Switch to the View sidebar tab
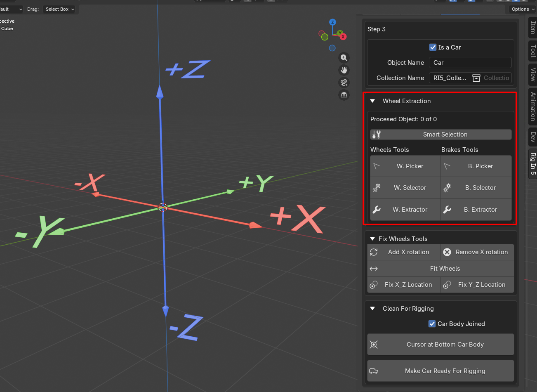Screen dimensions: 537x392 (533, 74)
